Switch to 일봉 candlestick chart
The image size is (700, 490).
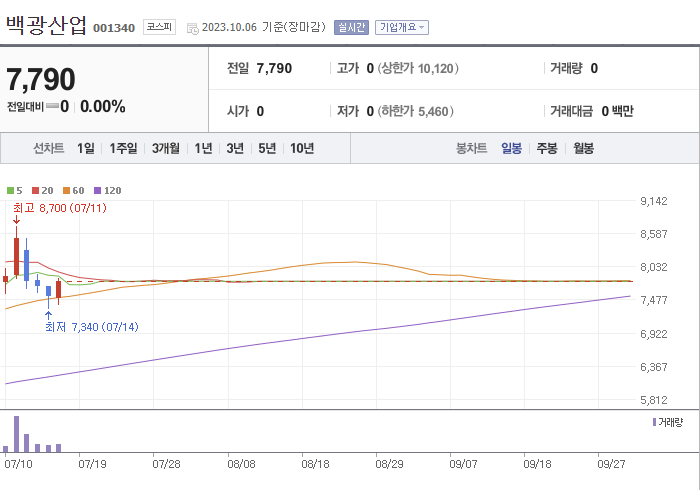[x=511, y=148]
